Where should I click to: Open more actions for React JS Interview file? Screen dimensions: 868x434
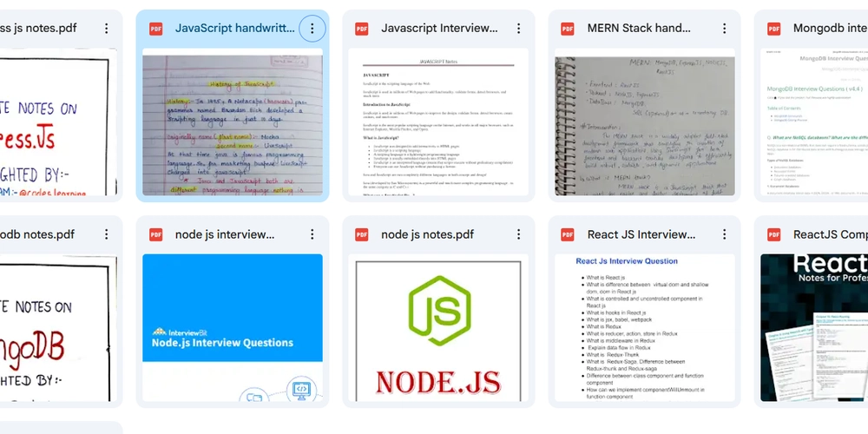[724, 234]
